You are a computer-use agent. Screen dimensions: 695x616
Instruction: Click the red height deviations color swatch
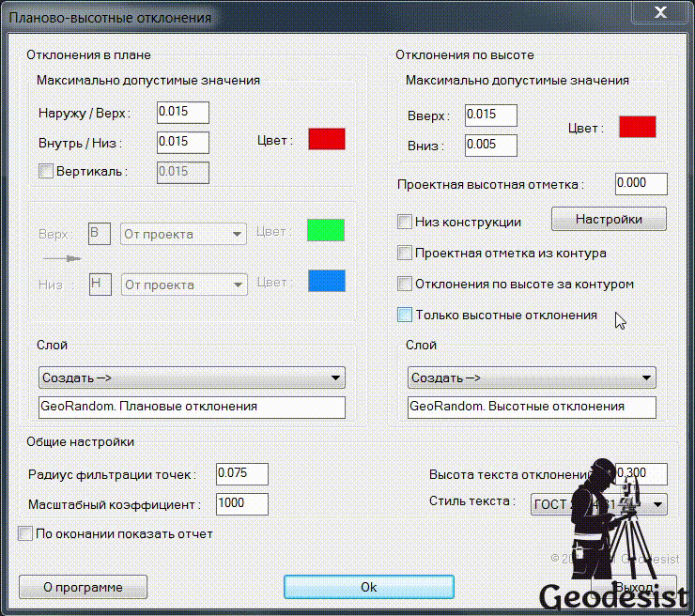point(637,127)
